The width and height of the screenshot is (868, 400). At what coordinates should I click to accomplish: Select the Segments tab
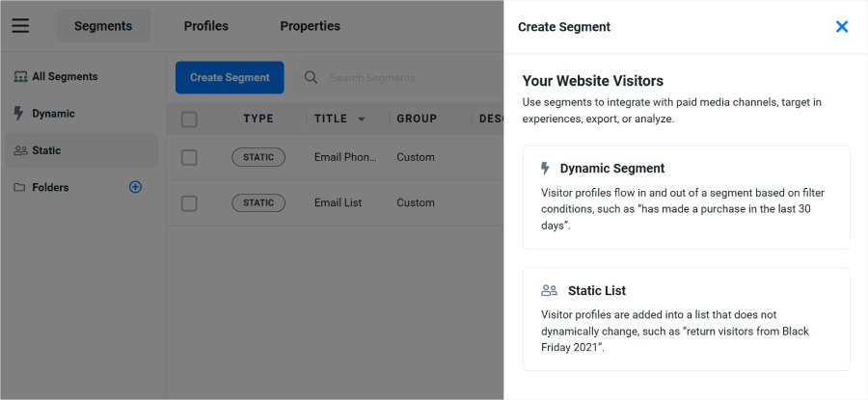pyautogui.click(x=103, y=26)
